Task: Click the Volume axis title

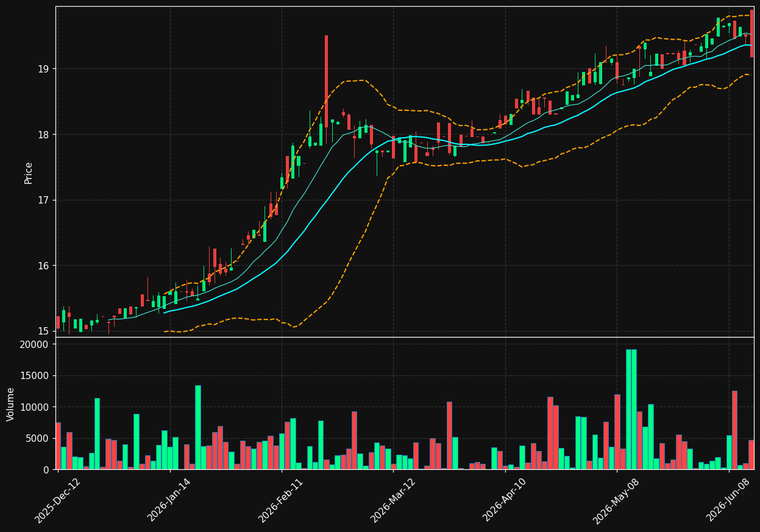Action: point(11,404)
